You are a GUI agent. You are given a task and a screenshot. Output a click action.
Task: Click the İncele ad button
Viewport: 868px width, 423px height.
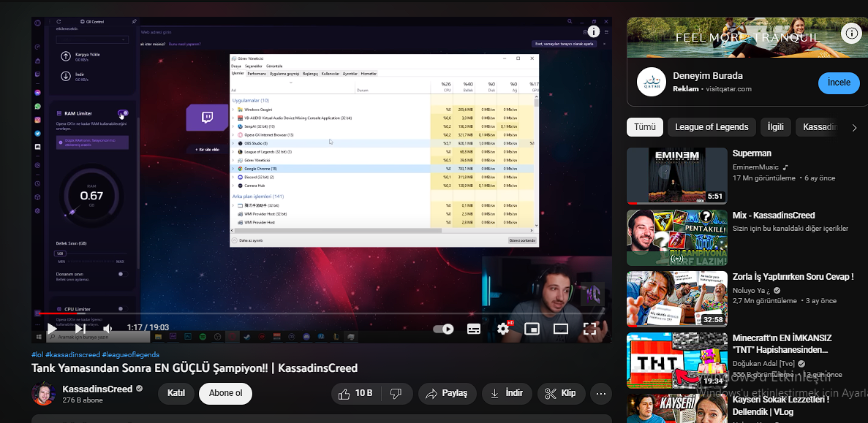click(x=839, y=83)
